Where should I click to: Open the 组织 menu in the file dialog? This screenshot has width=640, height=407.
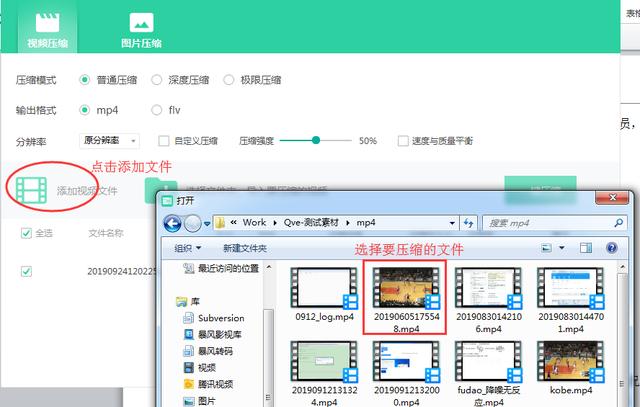[186, 248]
